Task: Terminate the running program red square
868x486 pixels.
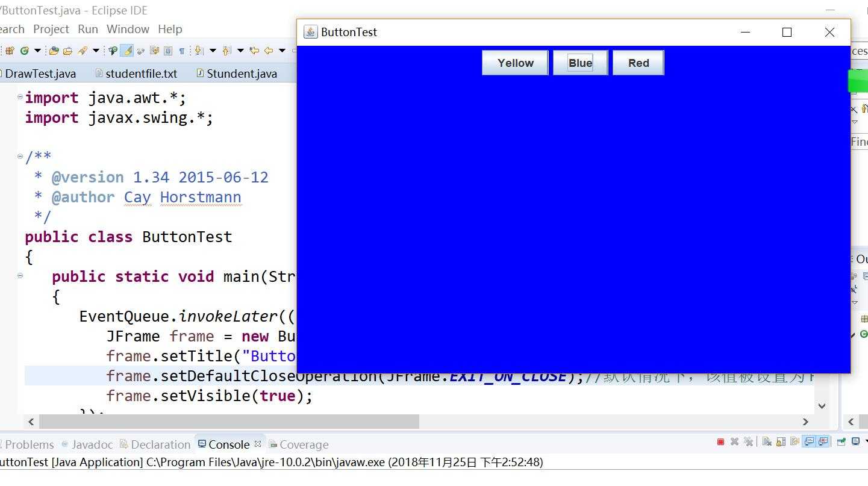Action: [x=720, y=442]
